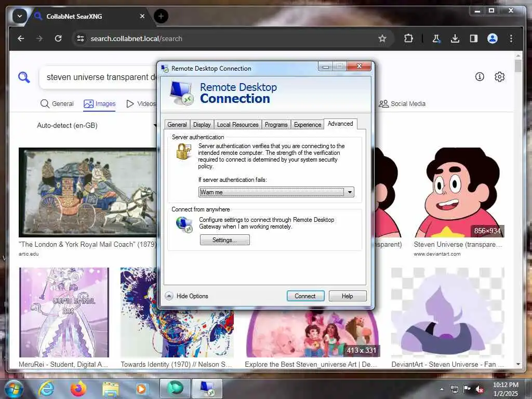Open the Experience tab
532x399 pixels.
pyautogui.click(x=308, y=125)
